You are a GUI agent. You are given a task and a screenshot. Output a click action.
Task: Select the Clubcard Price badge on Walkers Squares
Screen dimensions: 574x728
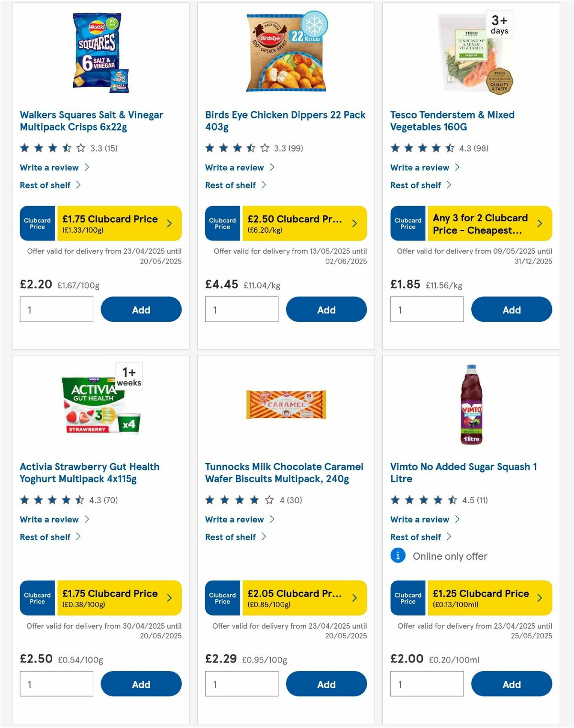pos(37,223)
